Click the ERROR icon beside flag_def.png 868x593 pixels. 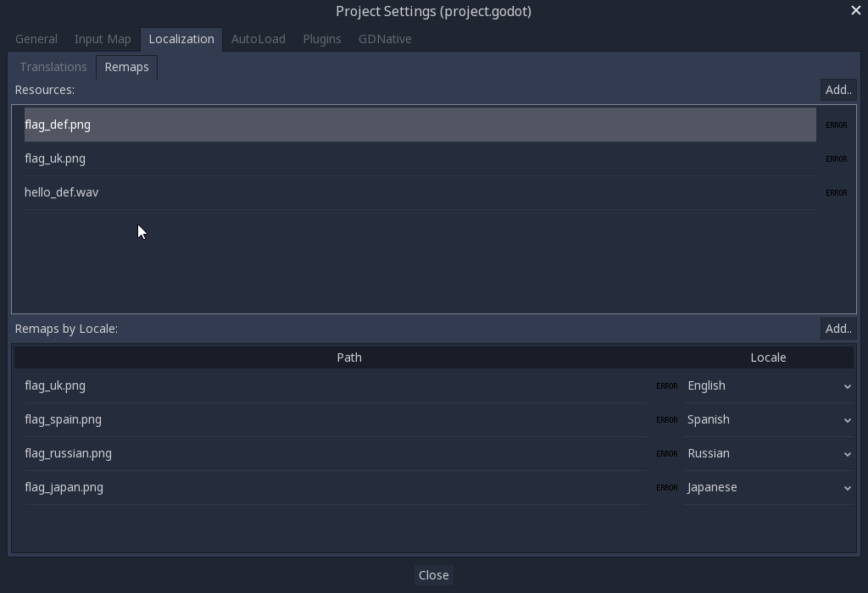pos(836,124)
